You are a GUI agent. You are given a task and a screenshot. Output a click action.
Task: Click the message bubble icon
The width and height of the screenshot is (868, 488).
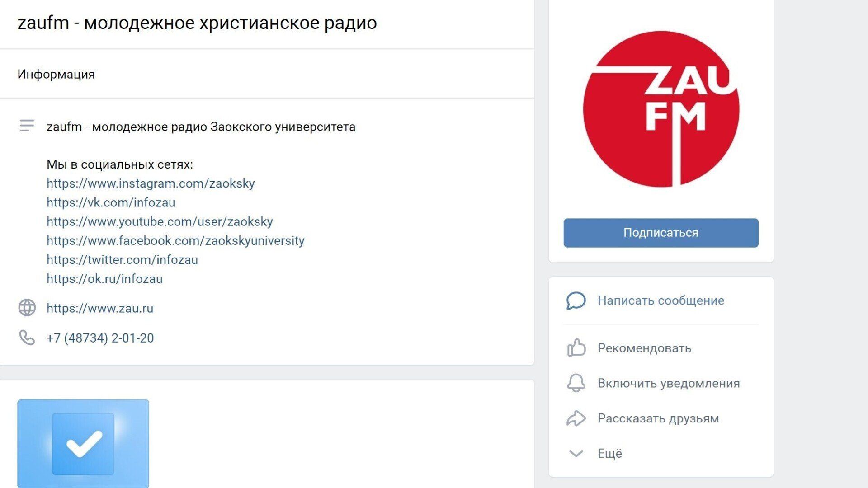click(576, 300)
